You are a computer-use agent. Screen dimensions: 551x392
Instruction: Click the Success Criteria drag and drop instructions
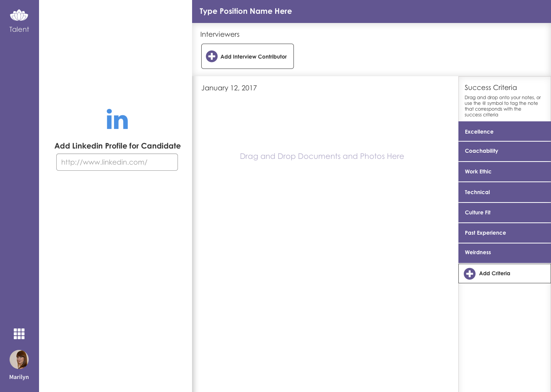[x=502, y=106]
